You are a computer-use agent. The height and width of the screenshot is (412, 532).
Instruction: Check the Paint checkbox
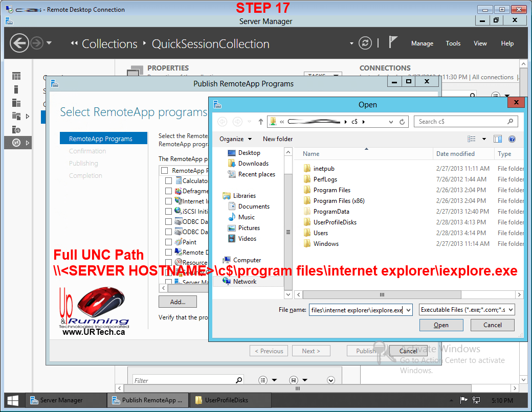169,242
